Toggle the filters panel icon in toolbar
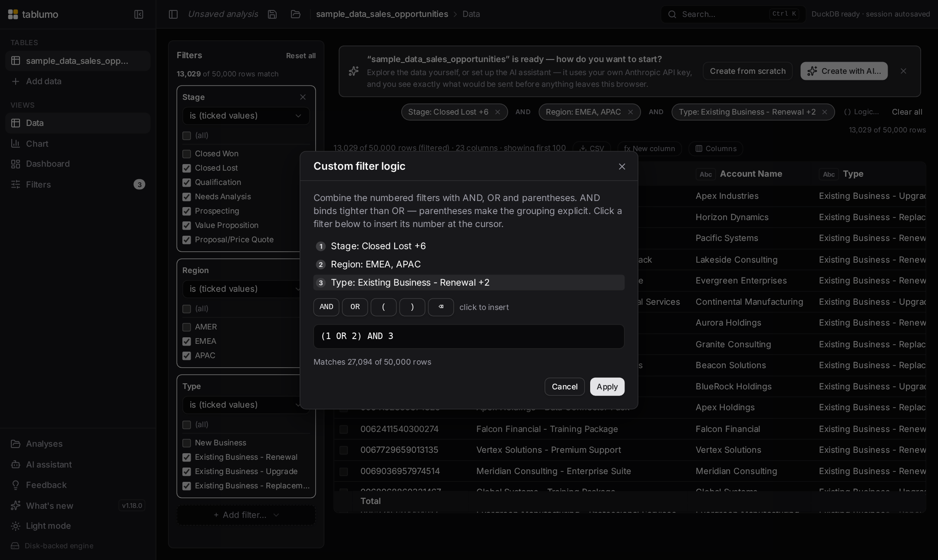The height and width of the screenshot is (560, 938). point(173,14)
